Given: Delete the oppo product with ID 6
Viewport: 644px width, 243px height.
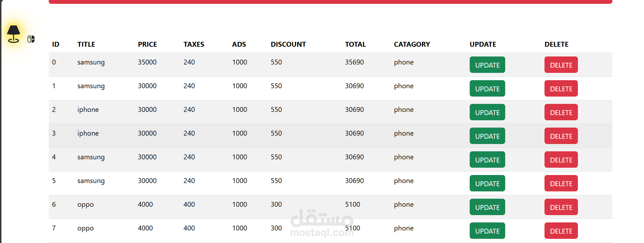Looking at the screenshot, I should point(561,207).
